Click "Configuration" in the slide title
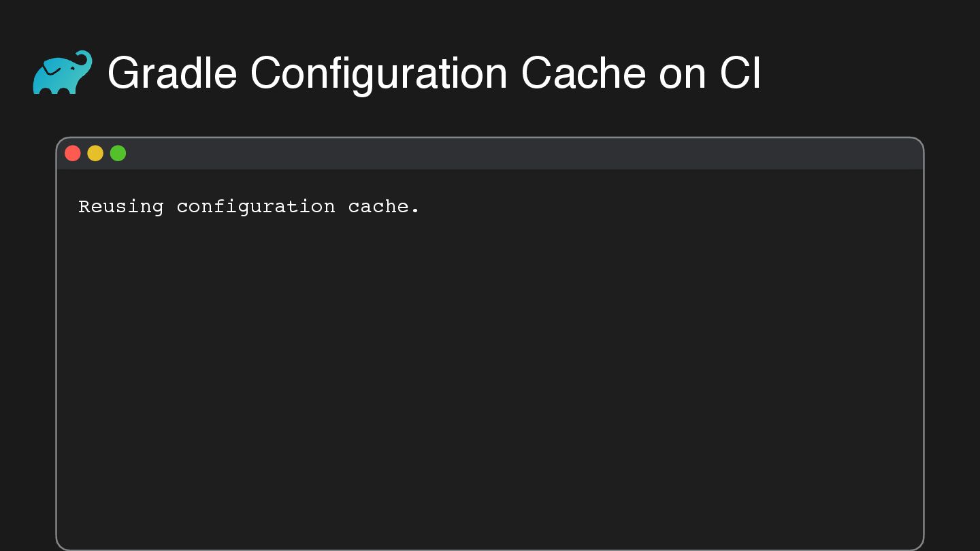Image resolution: width=980 pixels, height=551 pixels. point(379,73)
